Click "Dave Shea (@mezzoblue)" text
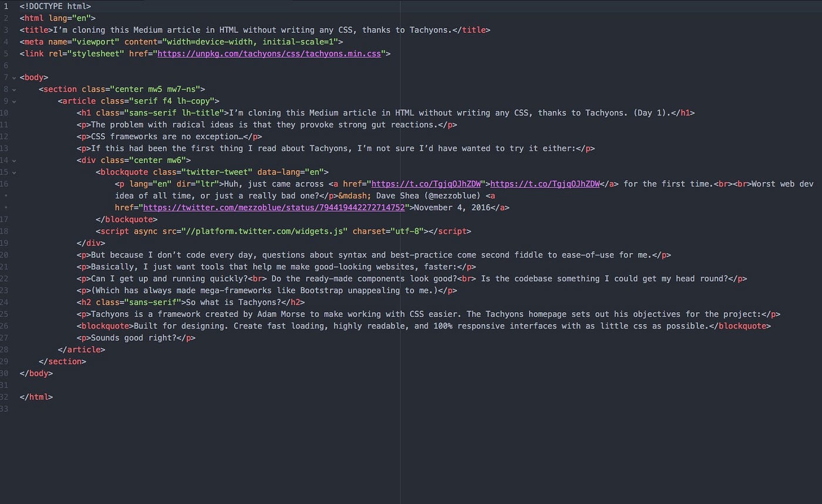Viewport: 822px width, 504px height. coord(427,195)
